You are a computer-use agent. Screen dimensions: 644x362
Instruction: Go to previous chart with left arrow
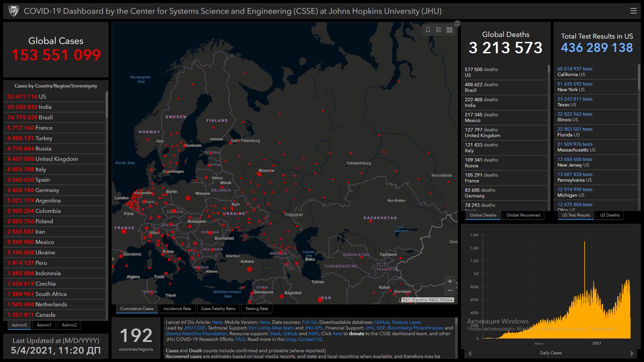pos(470,353)
